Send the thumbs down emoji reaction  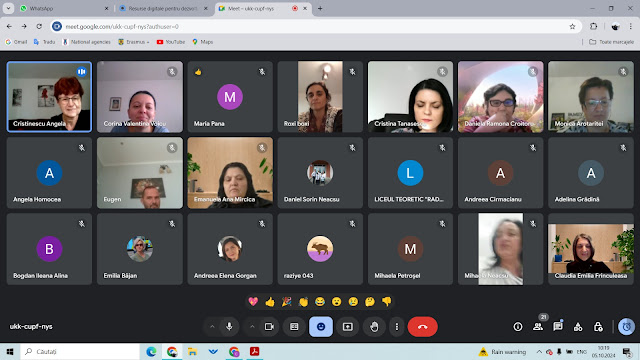click(x=387, y=302)
